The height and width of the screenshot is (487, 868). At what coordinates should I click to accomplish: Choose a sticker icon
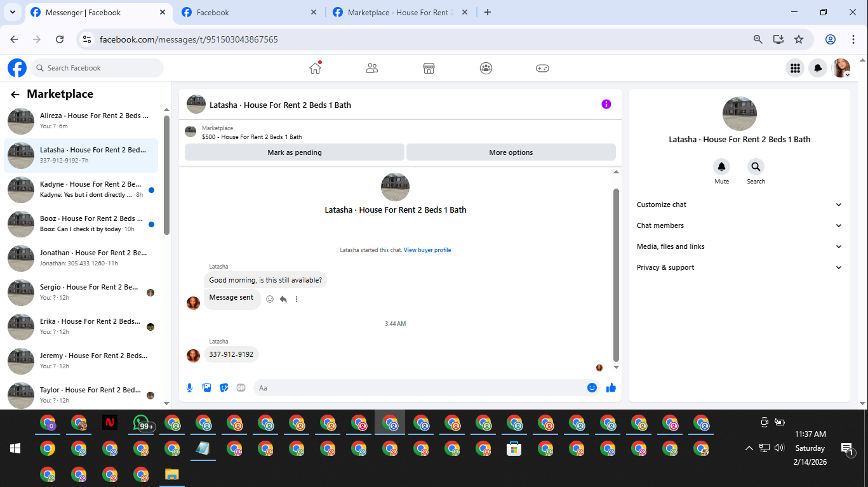tap(224, 387)
